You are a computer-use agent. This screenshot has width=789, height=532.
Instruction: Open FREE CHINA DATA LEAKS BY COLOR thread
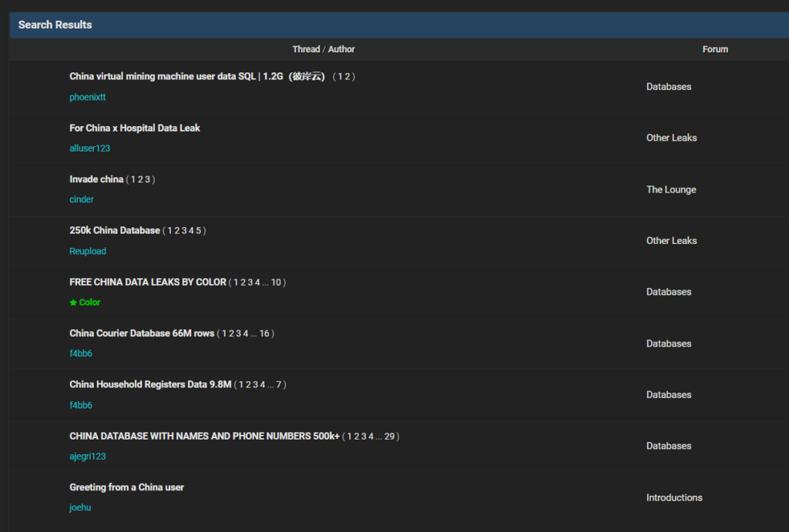tap(148, 282)
